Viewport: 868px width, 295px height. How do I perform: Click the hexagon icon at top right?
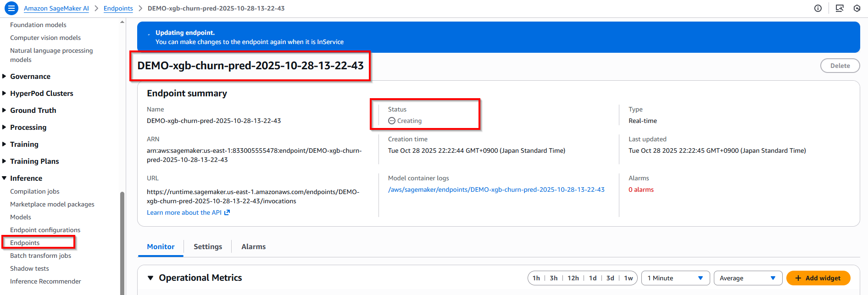click(x=857, y=8)
